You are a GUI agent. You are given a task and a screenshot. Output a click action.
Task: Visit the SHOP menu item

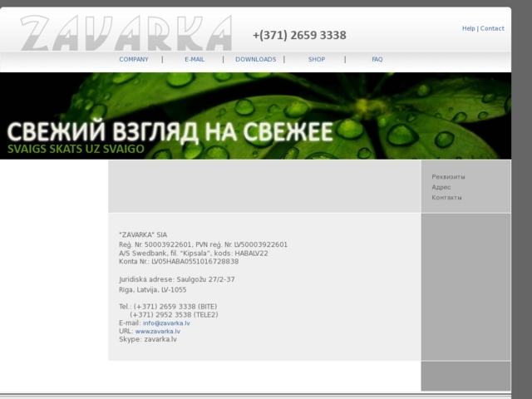[x=317, y=59]
